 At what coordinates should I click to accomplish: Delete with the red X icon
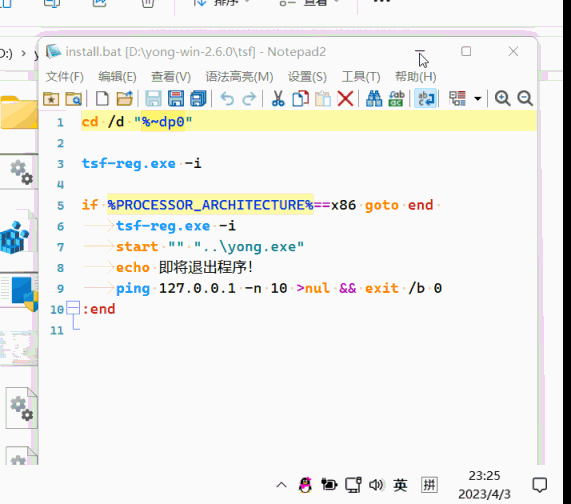(x=345, y=99)
